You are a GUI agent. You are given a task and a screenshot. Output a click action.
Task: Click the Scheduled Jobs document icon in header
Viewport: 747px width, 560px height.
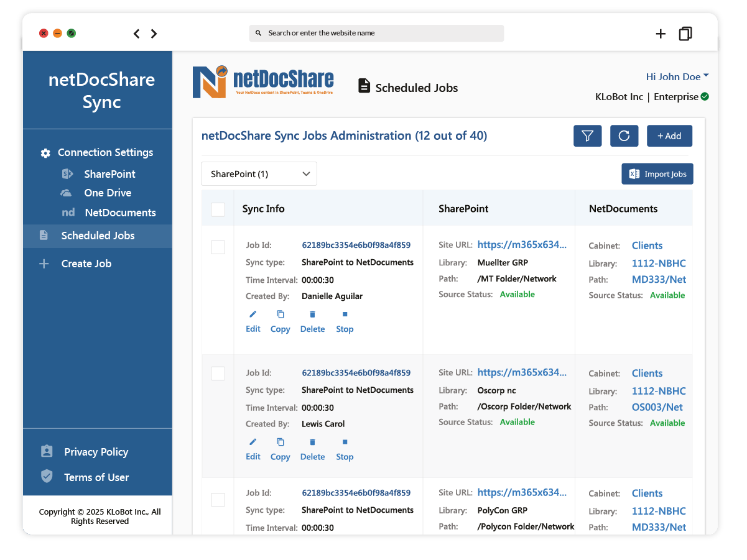(x=364, y=86)
